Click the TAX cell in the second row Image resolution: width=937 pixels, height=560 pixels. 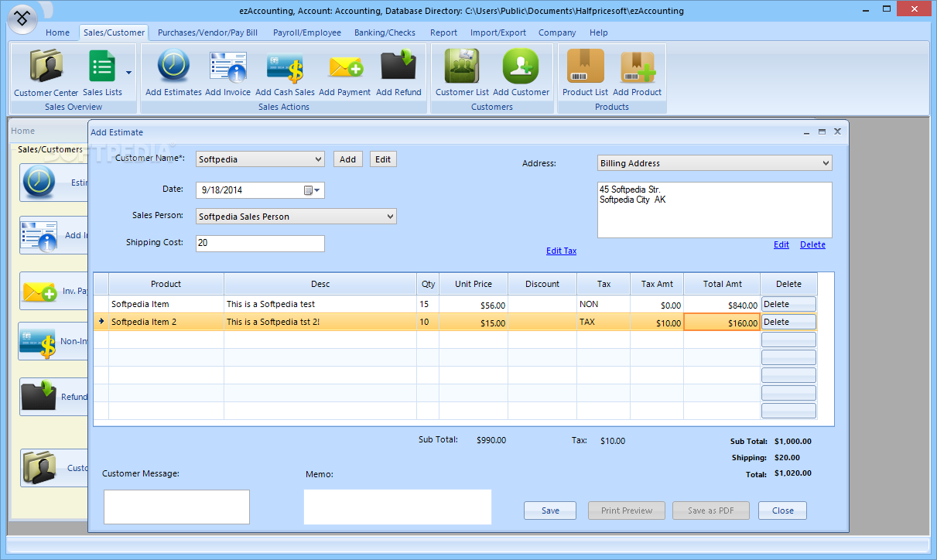[x=604, y=322]
